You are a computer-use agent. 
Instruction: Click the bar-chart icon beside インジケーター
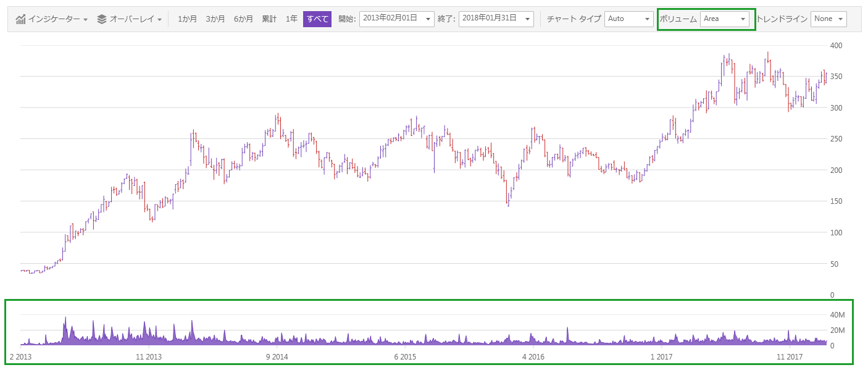click(19, 19)
